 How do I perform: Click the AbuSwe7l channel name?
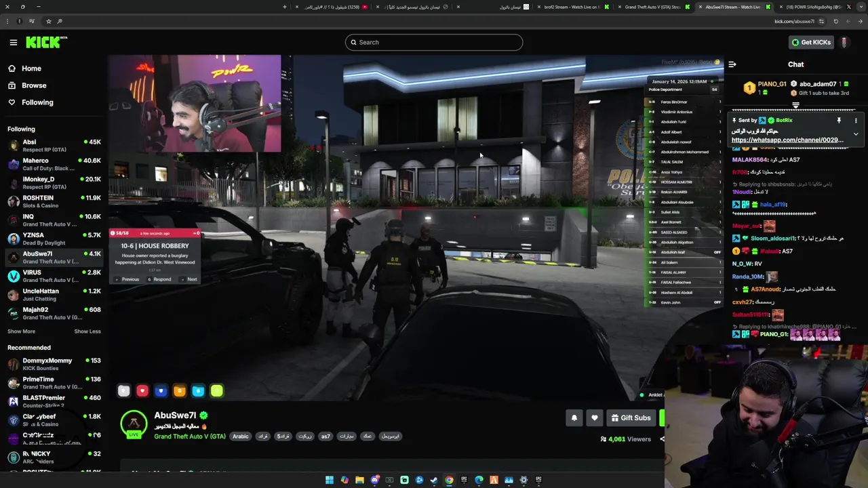[175, 415]
